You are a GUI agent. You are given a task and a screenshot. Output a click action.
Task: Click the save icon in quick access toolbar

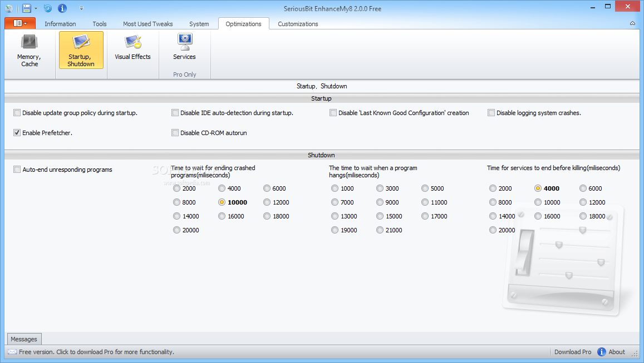(x=26, y=8)
